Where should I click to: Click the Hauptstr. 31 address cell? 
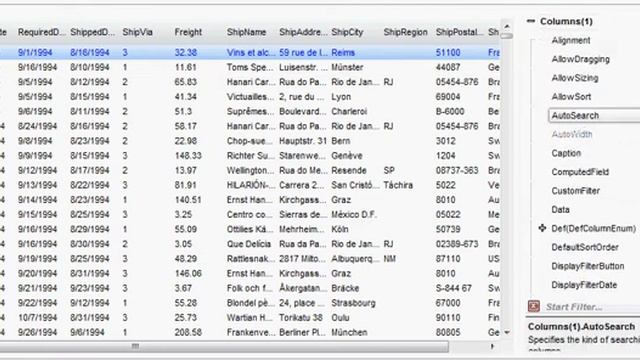[x=302, y=141]
